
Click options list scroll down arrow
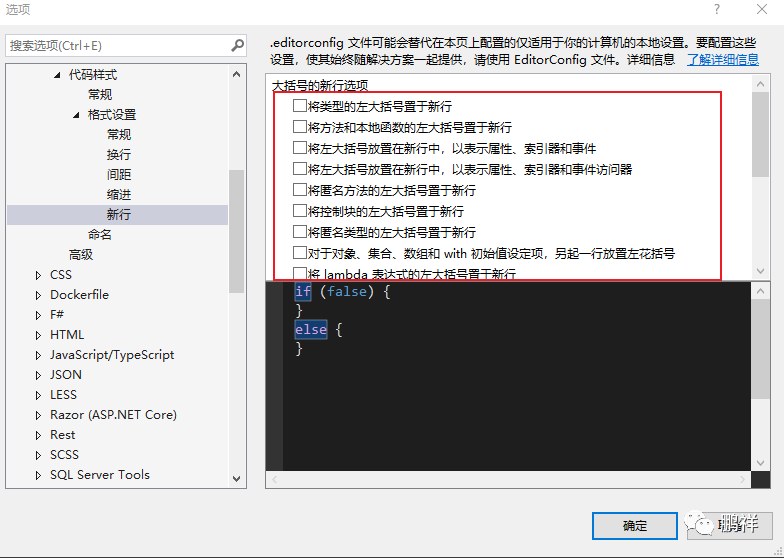coord(760,271)
